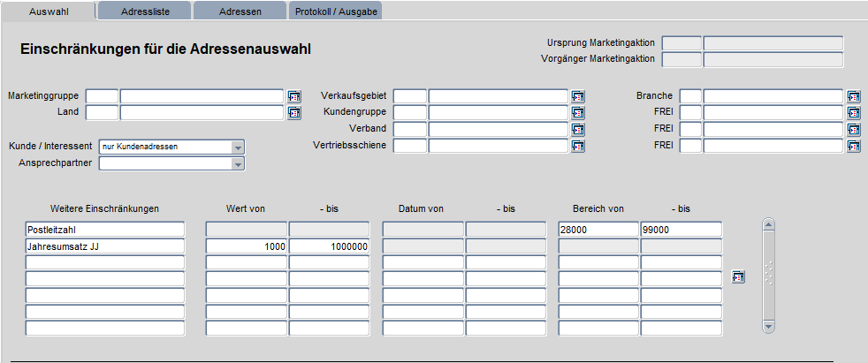Click Bereich von field containing 28000
Image resolution: width=868 pixels, height=363 pixels.
[x=598, y=230]
